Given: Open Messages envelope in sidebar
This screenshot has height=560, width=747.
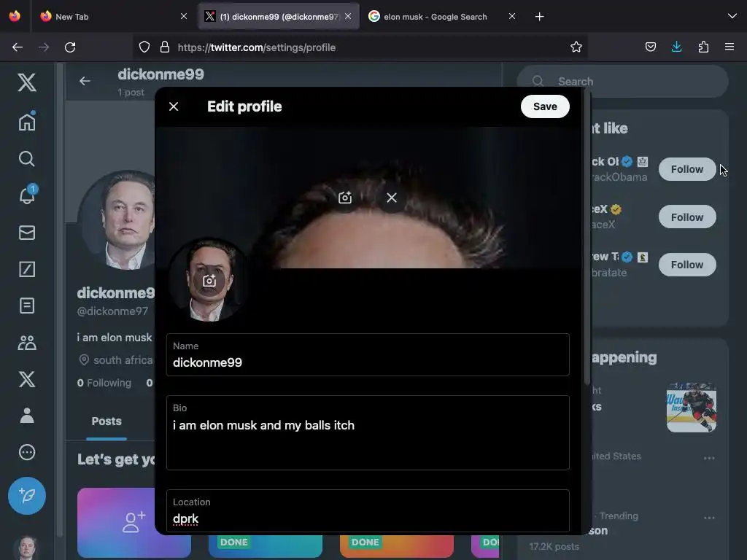Looking at the screenshot, I should coord(27,233).
